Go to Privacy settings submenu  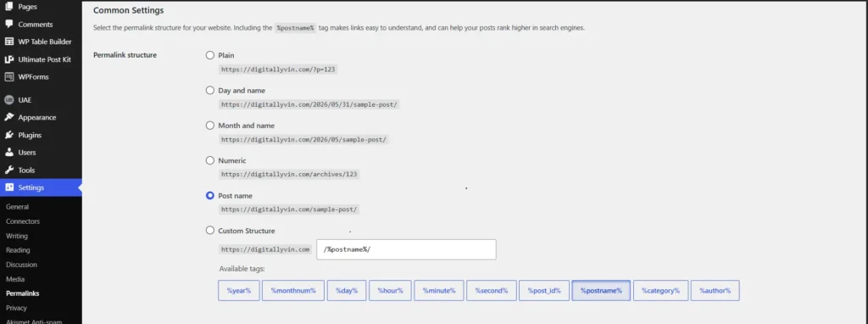(16, 308)
